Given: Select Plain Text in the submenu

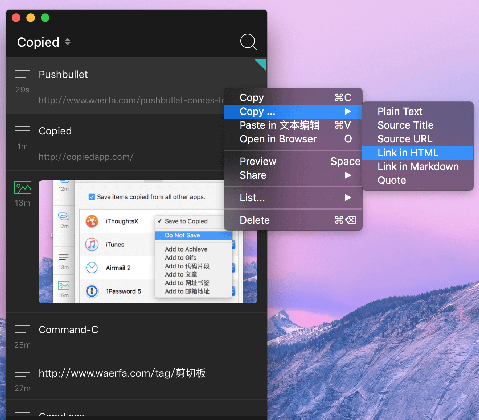Looking at the screenshot, I should click(418, 111).
